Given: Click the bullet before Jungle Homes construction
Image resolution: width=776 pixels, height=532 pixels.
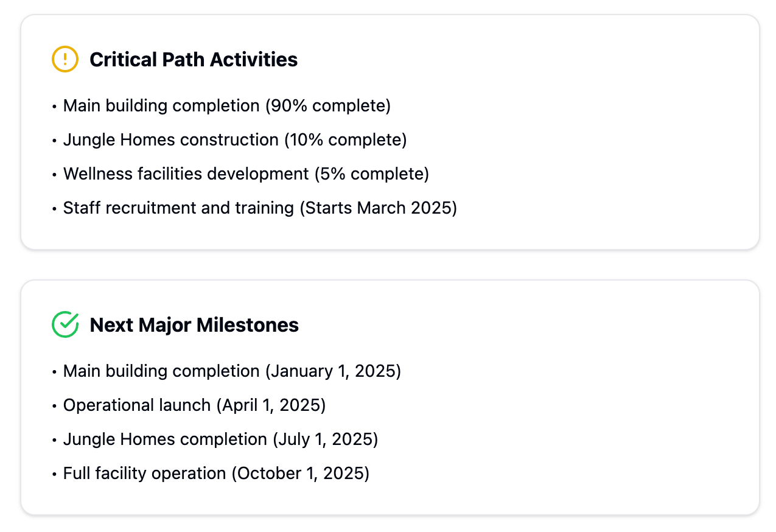Looking at the screenshot, I should (x=54, y=141).
